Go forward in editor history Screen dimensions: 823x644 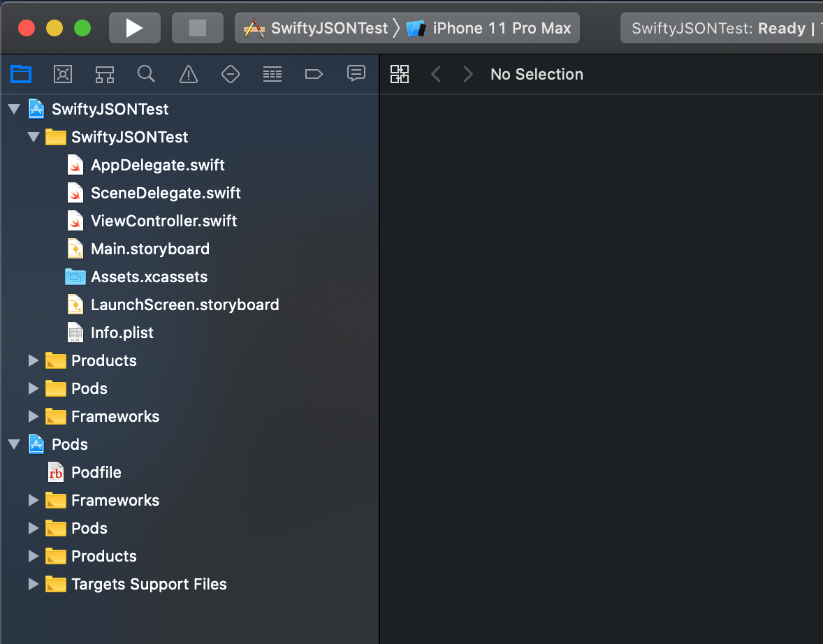tap(467, 74)
